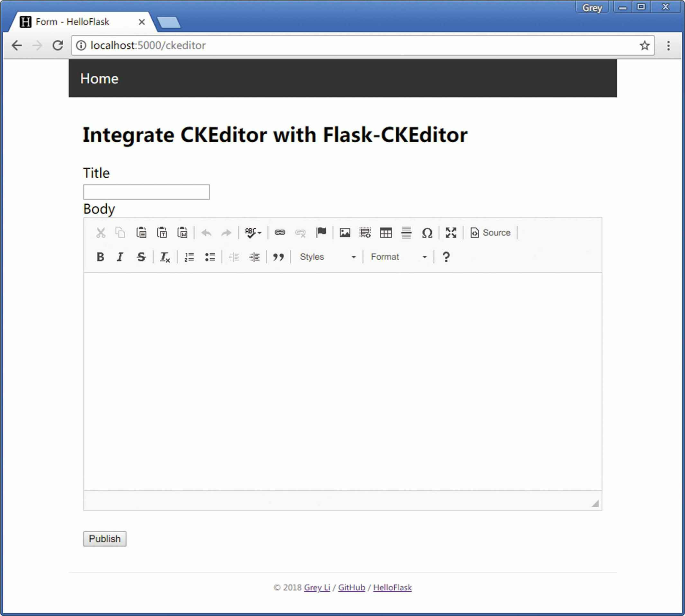
Task: Click the Remove Format icon
Action: tap(165, 256)
